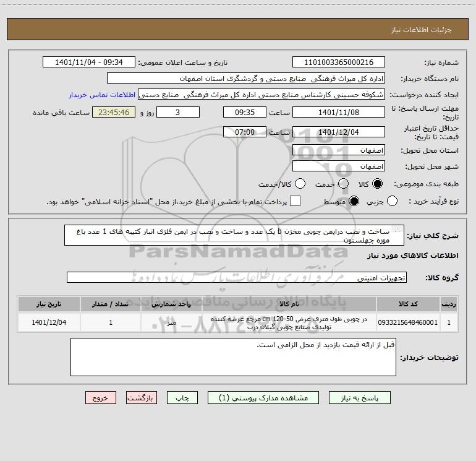Click buyer organization name field
Image resolution: width=476 pixels, height=461 pixels.
tap(246, 79)
